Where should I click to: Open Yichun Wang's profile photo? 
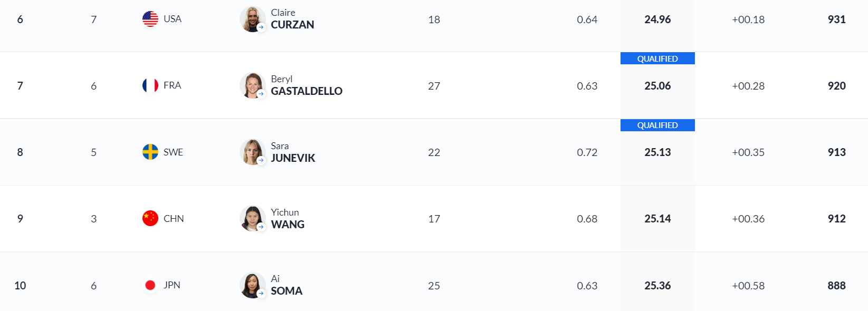pos(252,218)
